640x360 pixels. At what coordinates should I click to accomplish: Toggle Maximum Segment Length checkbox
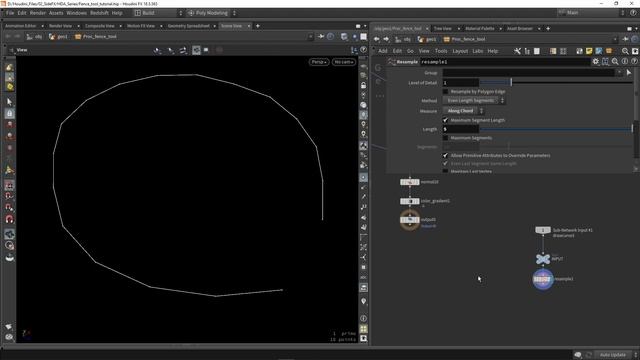pos(446,120)
